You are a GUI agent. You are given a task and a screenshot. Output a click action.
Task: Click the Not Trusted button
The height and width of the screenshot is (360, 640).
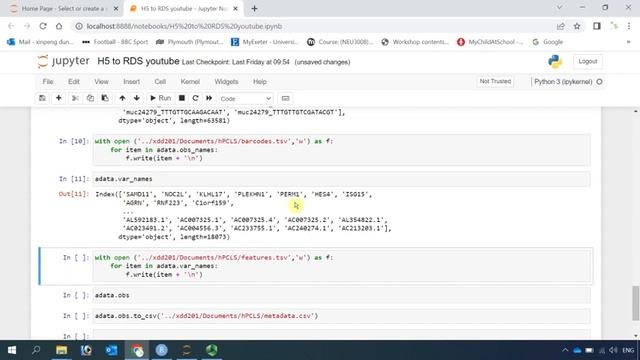point(495,82)
